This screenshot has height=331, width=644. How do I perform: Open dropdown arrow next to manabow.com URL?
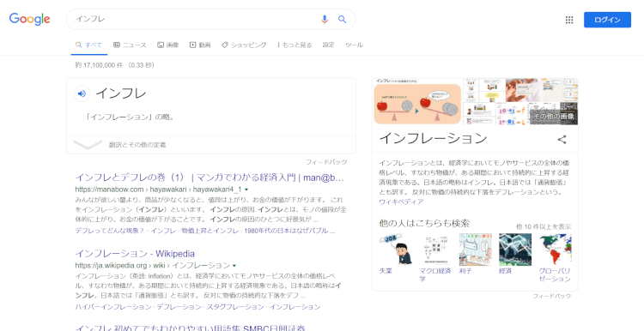246,190
